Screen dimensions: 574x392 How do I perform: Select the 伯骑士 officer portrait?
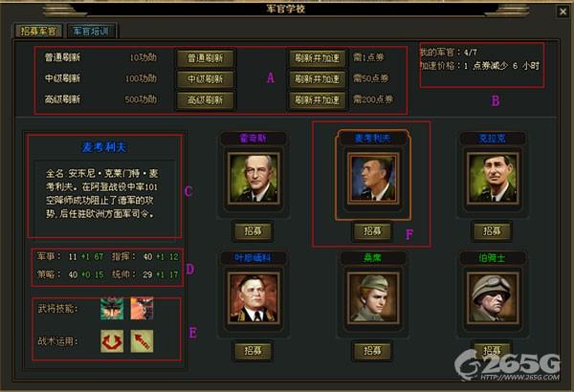(x=492, y=297)
